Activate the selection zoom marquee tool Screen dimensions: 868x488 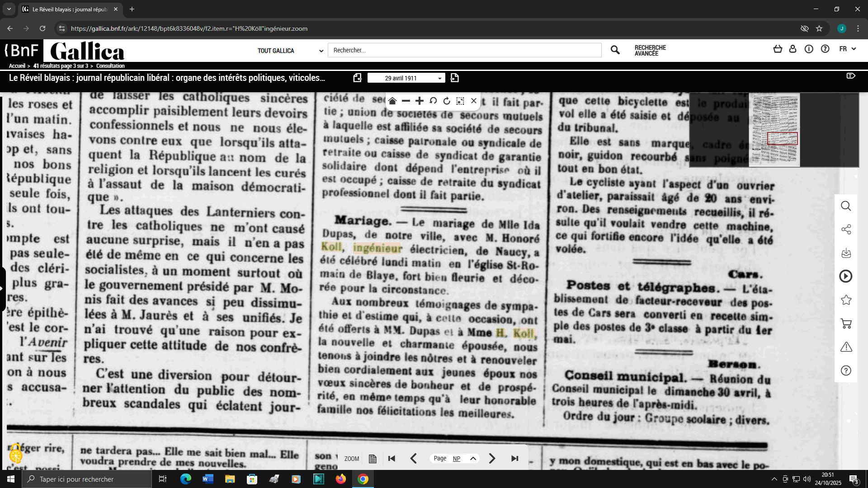tap(460, 101)
